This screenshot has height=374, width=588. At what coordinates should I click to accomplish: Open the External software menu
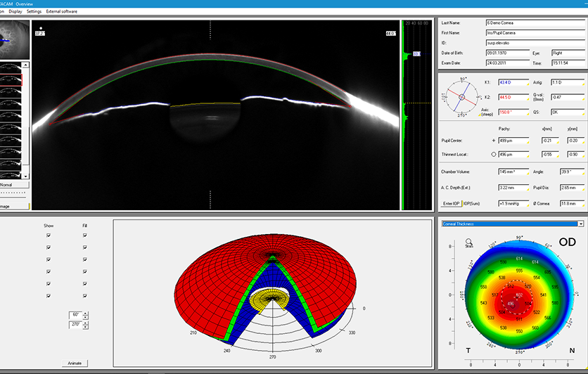[61, 11]
